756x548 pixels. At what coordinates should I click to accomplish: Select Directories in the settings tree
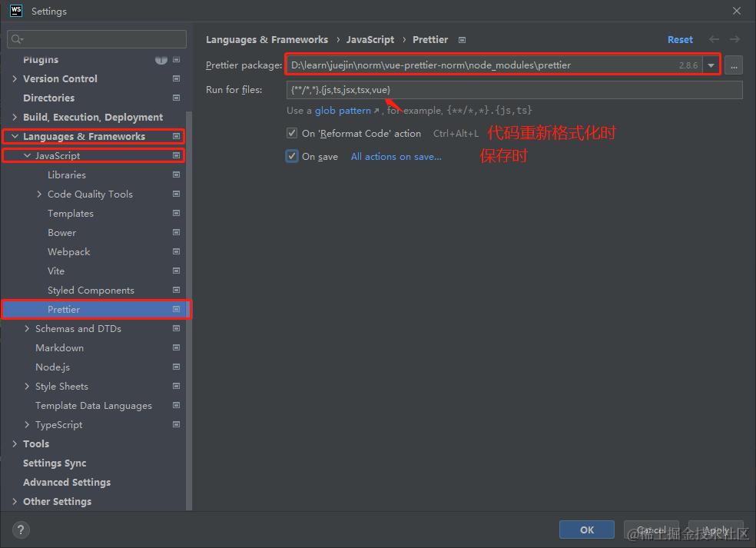point(48,98)
